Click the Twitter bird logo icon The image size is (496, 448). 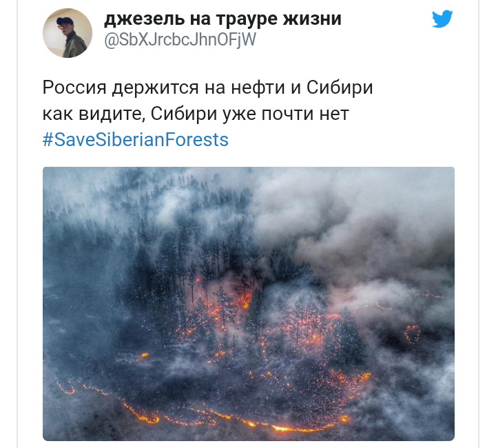coord(442,19)
